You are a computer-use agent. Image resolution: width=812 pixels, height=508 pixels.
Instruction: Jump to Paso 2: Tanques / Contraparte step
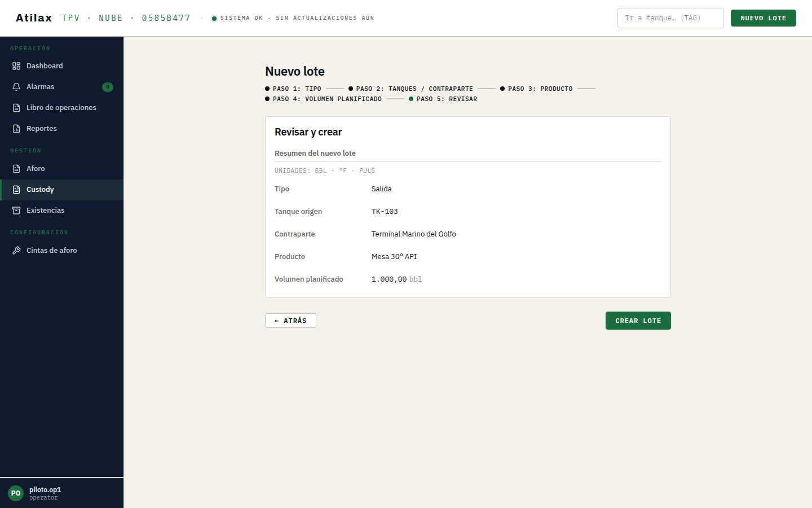(411, 89)
